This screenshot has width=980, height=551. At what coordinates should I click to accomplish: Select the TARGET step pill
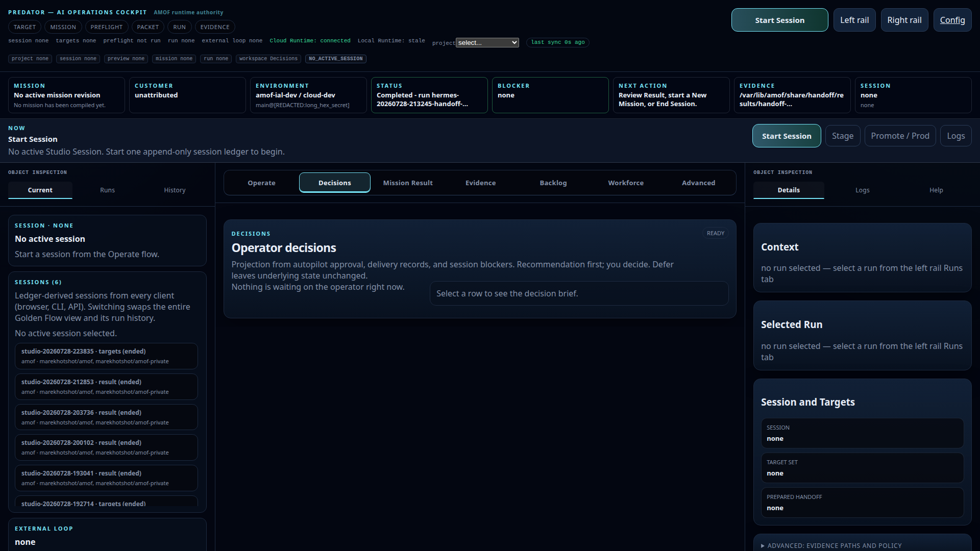coord(24,27)
